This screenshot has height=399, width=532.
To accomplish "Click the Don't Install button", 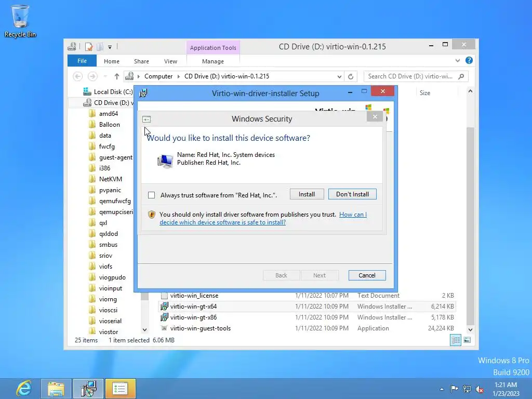I will coord(352,194).
